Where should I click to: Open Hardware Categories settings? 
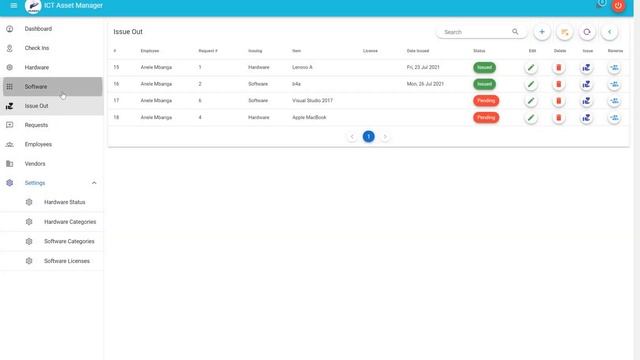click(x=52, y=222)
